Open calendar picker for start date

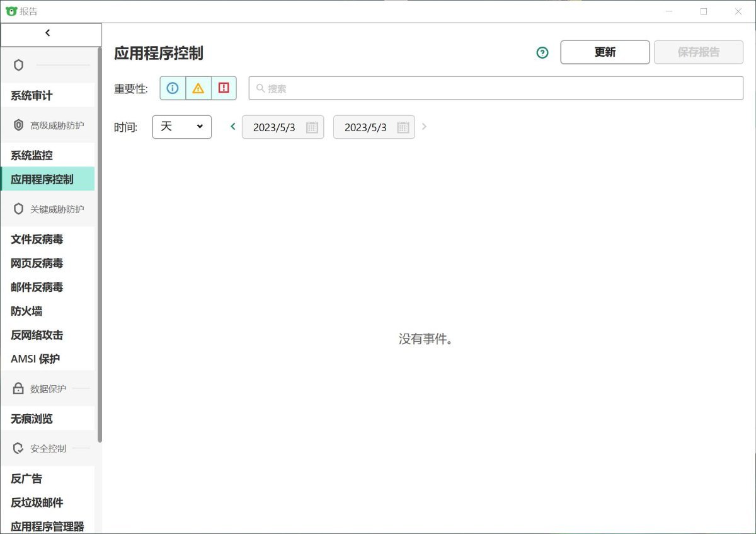312,127
